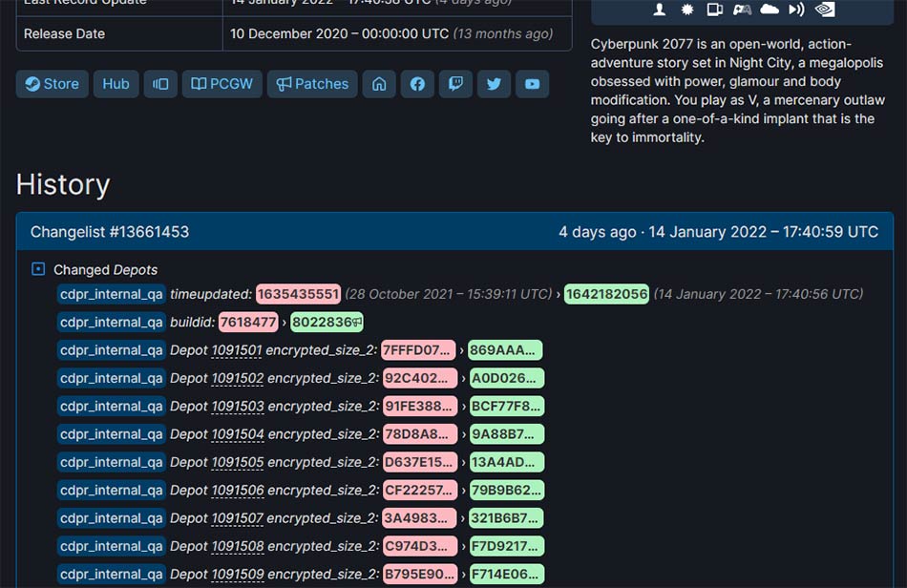
Task: Click the Steam client icon beside Hub
Action: [160, 84]
